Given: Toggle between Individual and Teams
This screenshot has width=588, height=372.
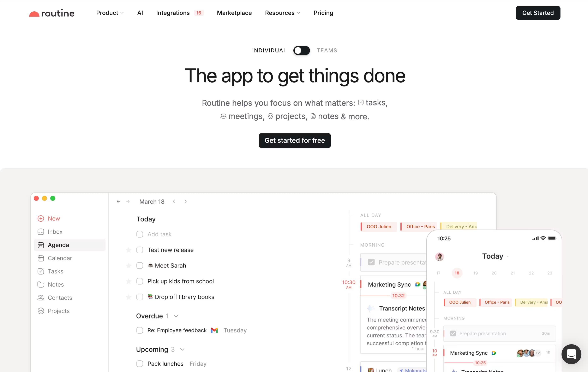Looking at the screenshot, I should click(x=301, y=50).
